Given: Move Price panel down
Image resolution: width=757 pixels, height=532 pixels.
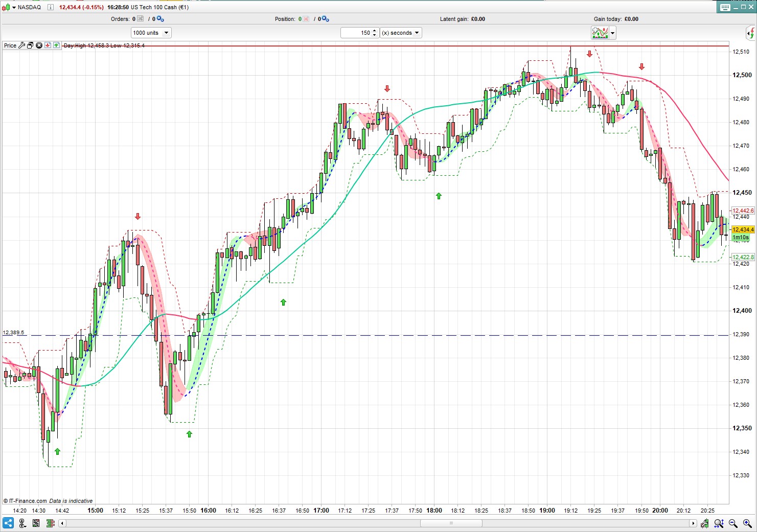Looking at the screenshot, I should (48, 45).
